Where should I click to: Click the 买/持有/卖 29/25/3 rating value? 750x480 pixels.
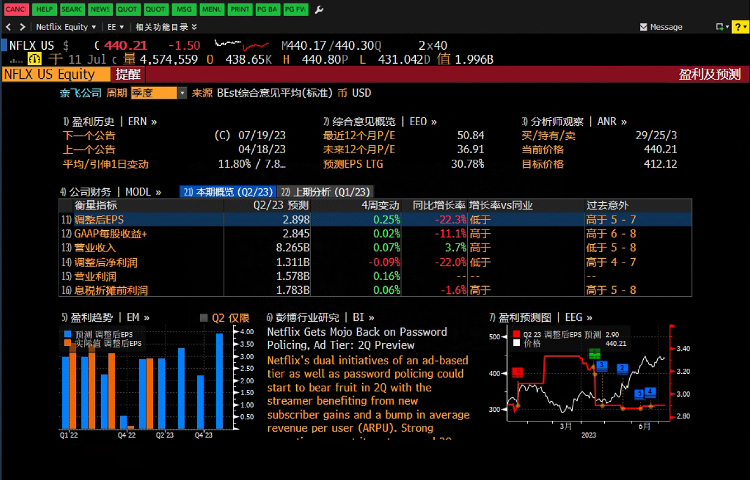click(x=656, y=135)
